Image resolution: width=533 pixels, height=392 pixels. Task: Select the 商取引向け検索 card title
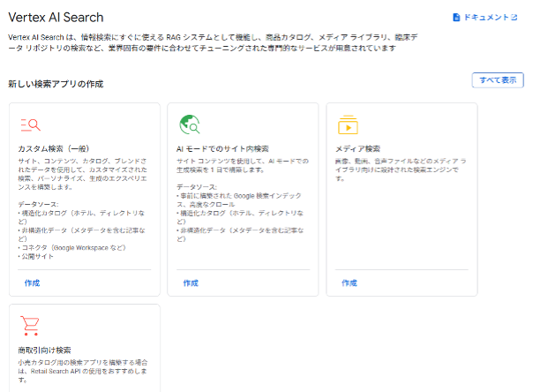pyautogui.click(x=45, y=350)
